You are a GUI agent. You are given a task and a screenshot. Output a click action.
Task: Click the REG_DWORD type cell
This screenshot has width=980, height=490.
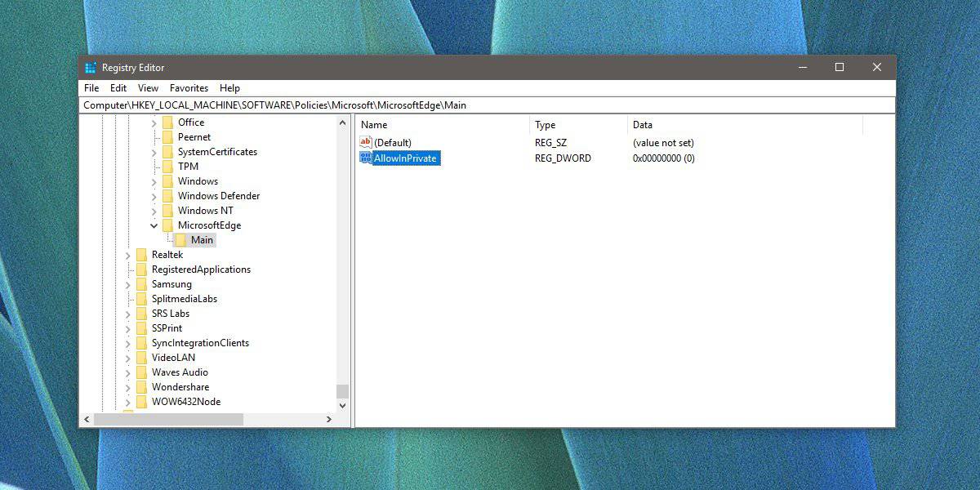(563, 158)
